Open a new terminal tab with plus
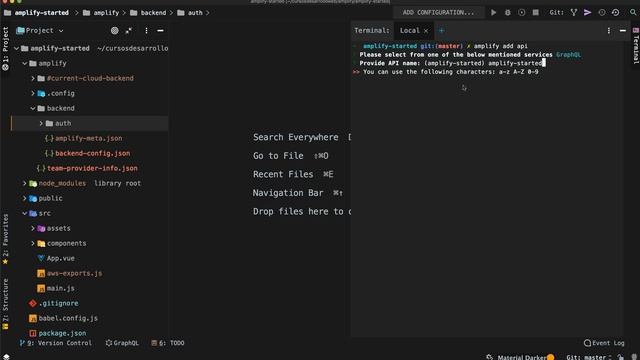The height and width of the screenshot is (360, 640). point(441,31)
